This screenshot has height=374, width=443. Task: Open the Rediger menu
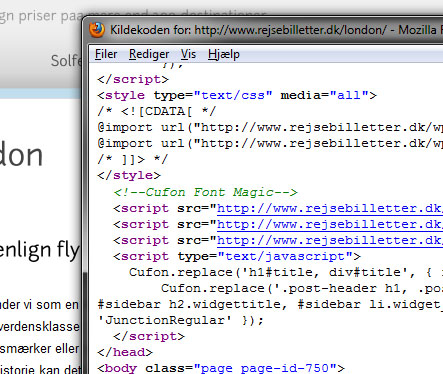coord(149,54)
